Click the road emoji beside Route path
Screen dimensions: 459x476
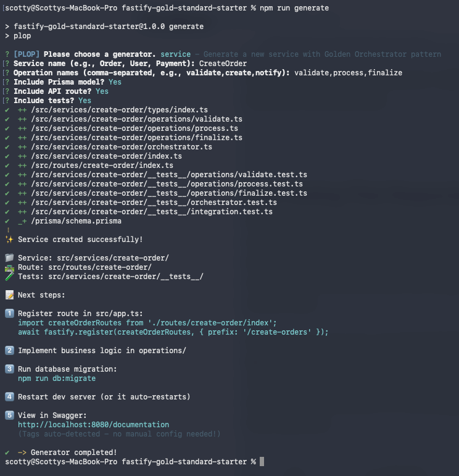click(9, 267)
